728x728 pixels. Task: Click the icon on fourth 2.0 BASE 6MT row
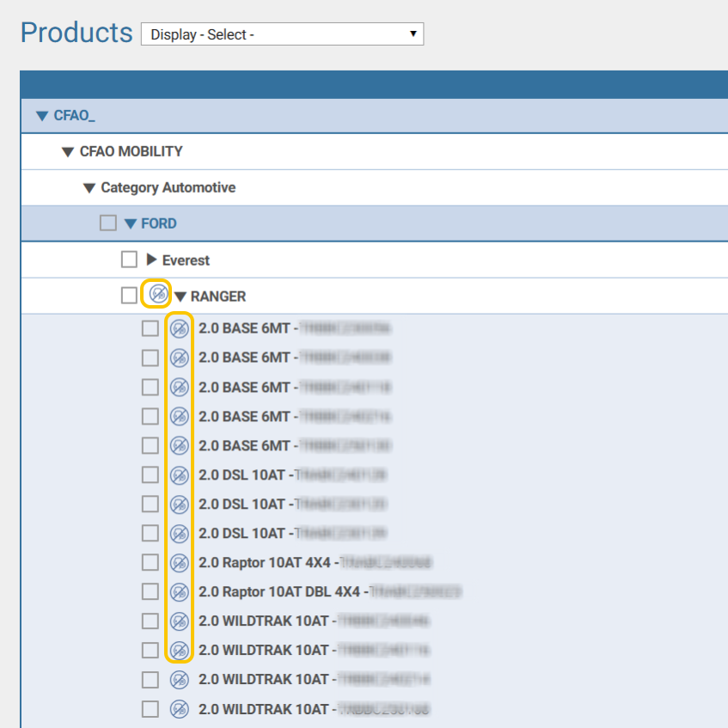pyautogui.click(x=180, y=417)
